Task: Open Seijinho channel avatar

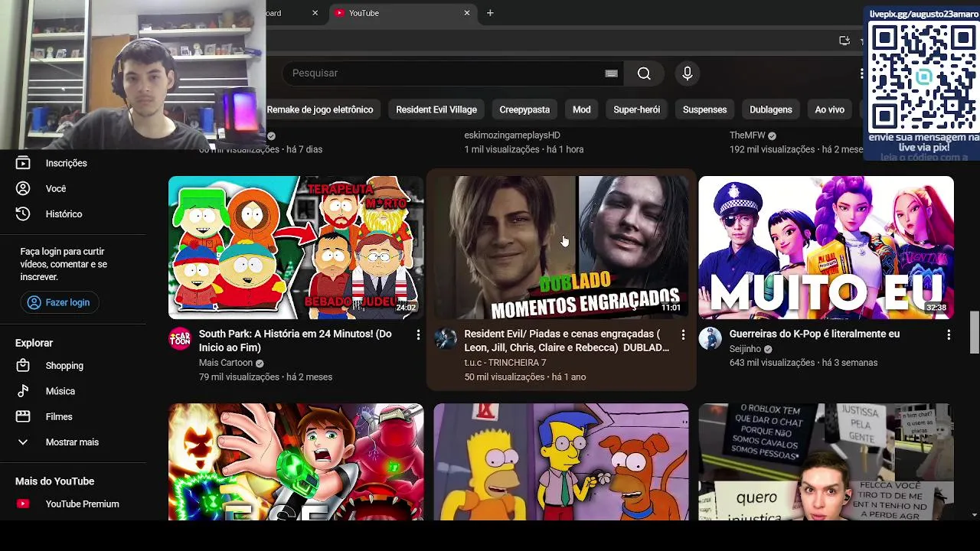Action: 710,339
